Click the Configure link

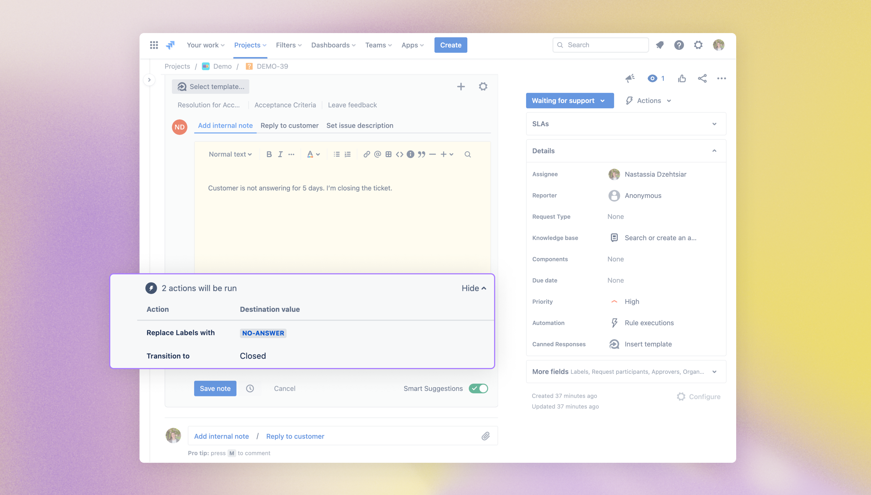pyautogui.click(x=699, y=397)
